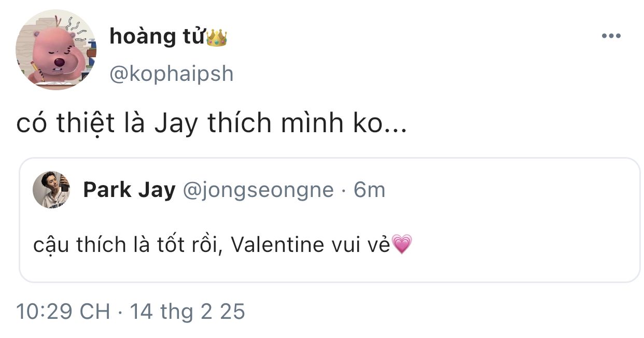Click the 10:29 CH time
The height and width of the screenshot is (338, 644).
pyautogui.click(x=63, y=312)
